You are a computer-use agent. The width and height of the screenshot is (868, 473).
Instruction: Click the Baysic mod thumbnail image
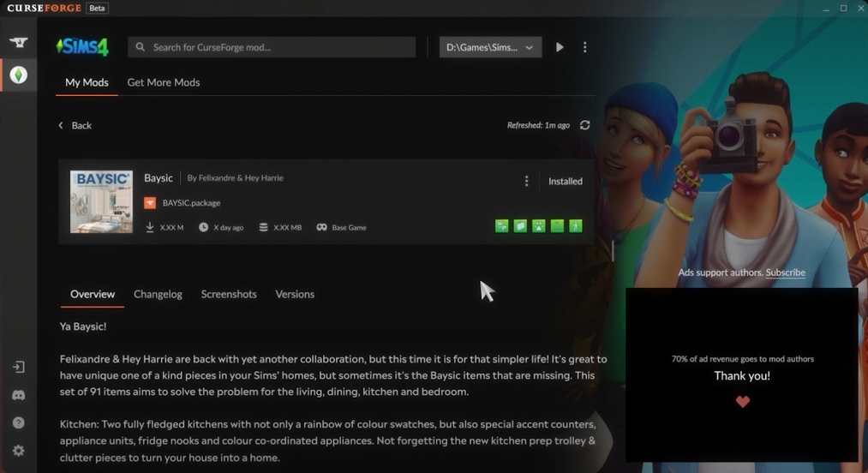101,201
